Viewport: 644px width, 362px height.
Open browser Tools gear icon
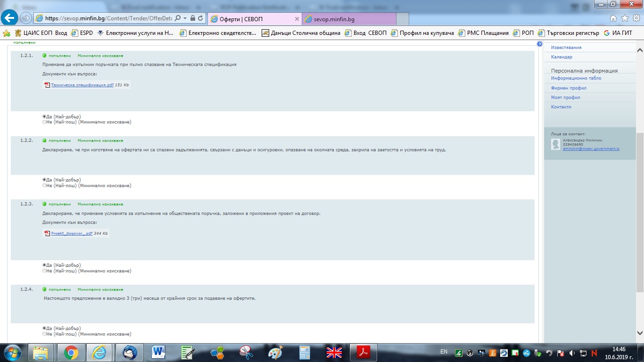tap(636, 18)
